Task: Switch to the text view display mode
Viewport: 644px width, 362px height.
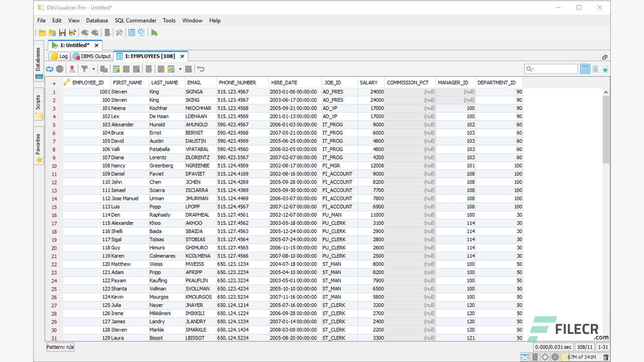Action: click(596, 69)
